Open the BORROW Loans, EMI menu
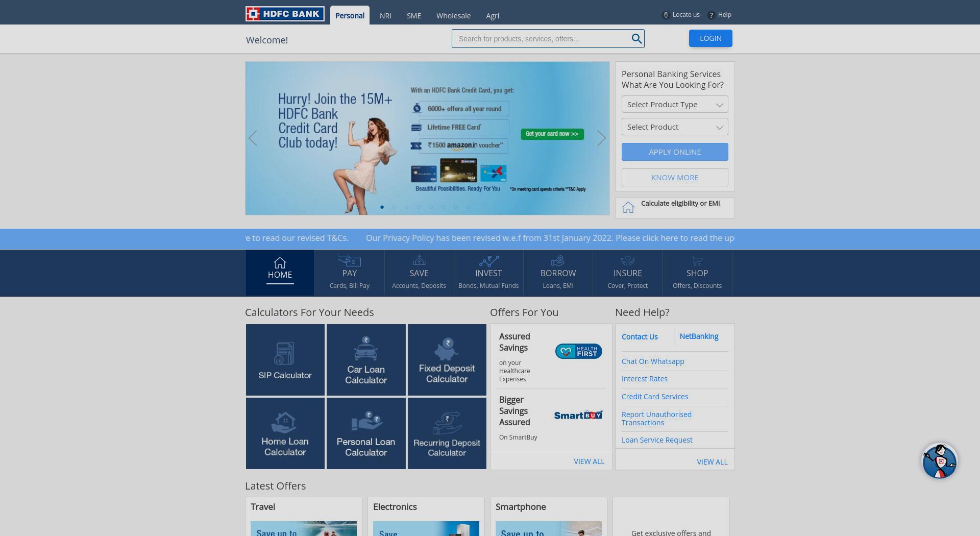Viewport: 980px width, 536px height. pos(558,273)
